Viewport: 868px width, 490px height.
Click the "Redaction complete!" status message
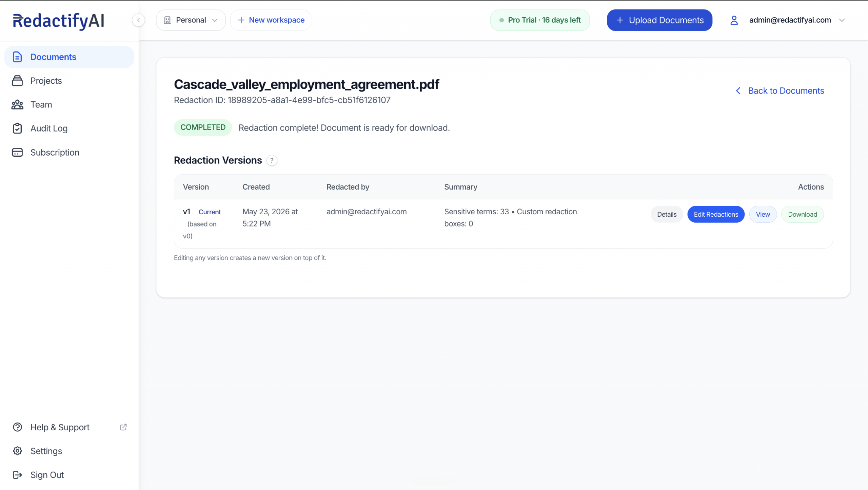(344, 128)
